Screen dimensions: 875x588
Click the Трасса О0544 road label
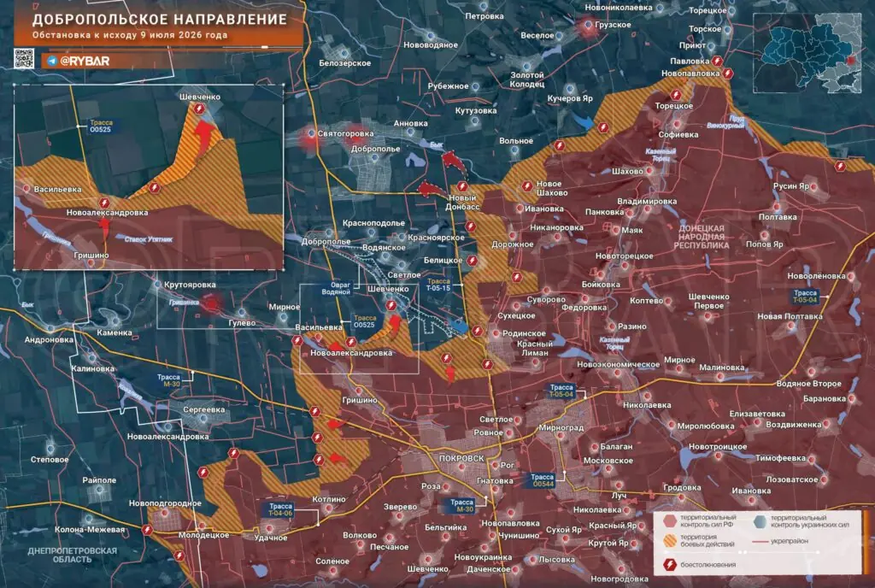tap(542, 480)
